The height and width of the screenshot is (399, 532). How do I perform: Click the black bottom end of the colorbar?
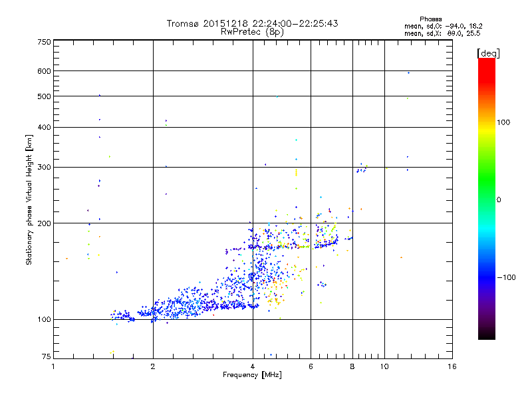tap(487, 334)
